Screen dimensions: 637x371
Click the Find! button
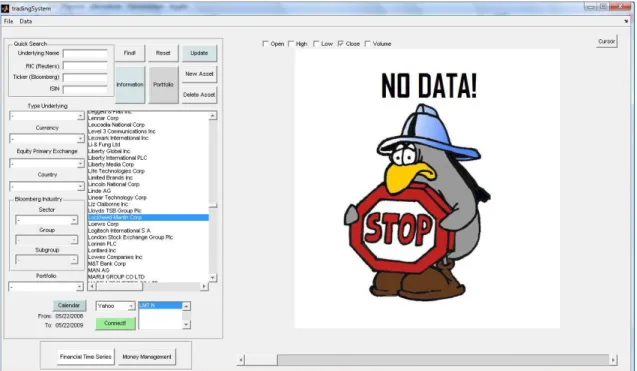coord(130,53)
